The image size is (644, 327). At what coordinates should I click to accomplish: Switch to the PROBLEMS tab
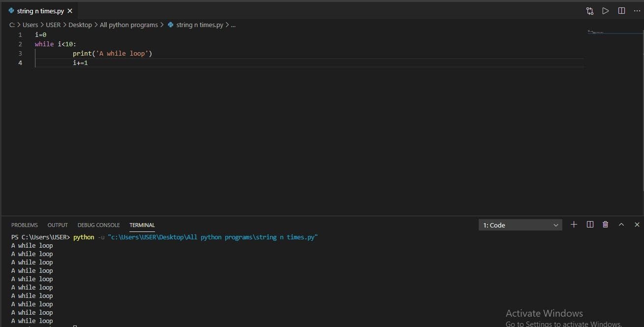pos(24,225)
